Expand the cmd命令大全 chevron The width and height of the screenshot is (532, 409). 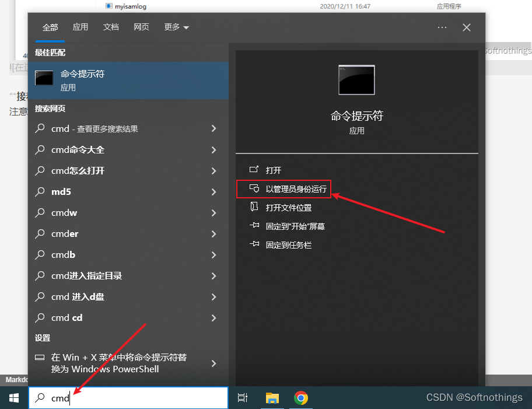click(x=213, y=150)
